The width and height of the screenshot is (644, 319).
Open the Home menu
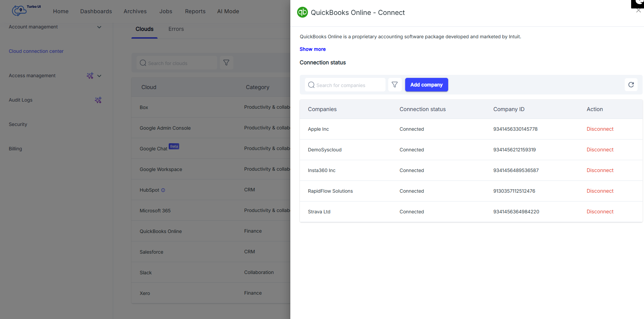coord(61,11)
